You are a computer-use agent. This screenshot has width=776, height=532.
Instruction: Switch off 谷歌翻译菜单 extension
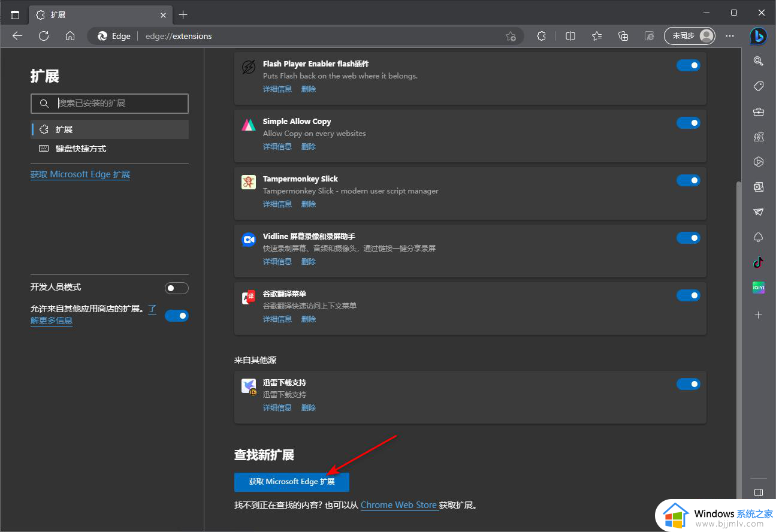coord(689,295)
